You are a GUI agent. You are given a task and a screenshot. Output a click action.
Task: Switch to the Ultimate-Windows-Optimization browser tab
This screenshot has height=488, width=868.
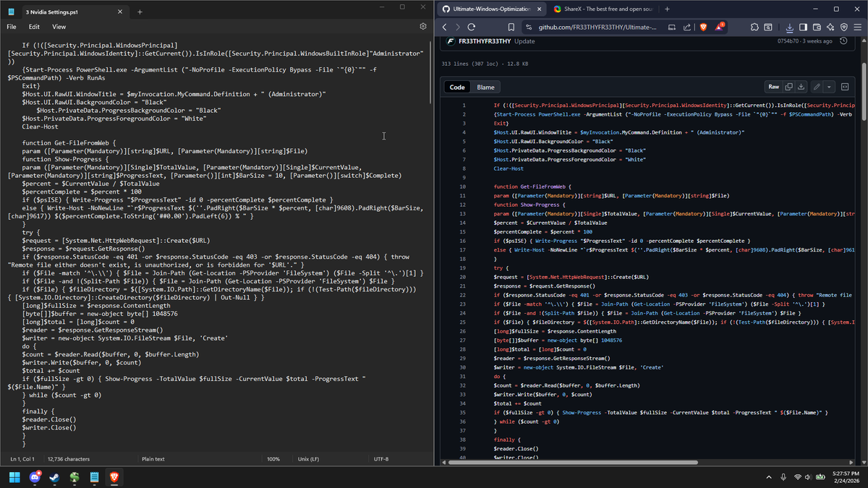tap(492, 9)
